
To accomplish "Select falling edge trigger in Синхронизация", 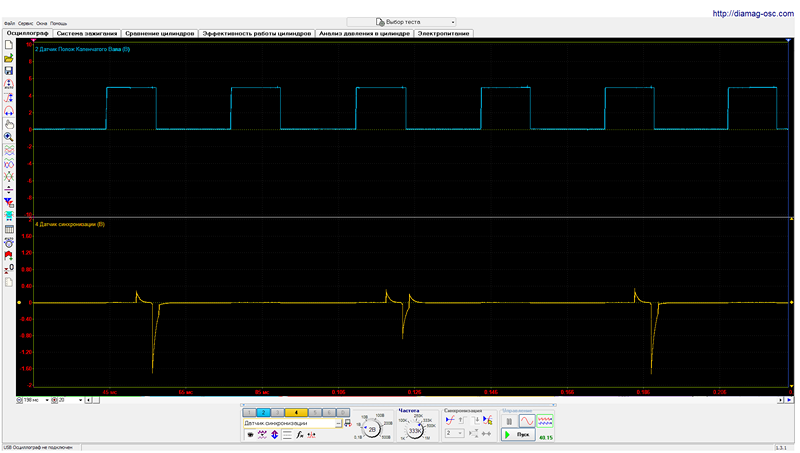I will (476, 420).
